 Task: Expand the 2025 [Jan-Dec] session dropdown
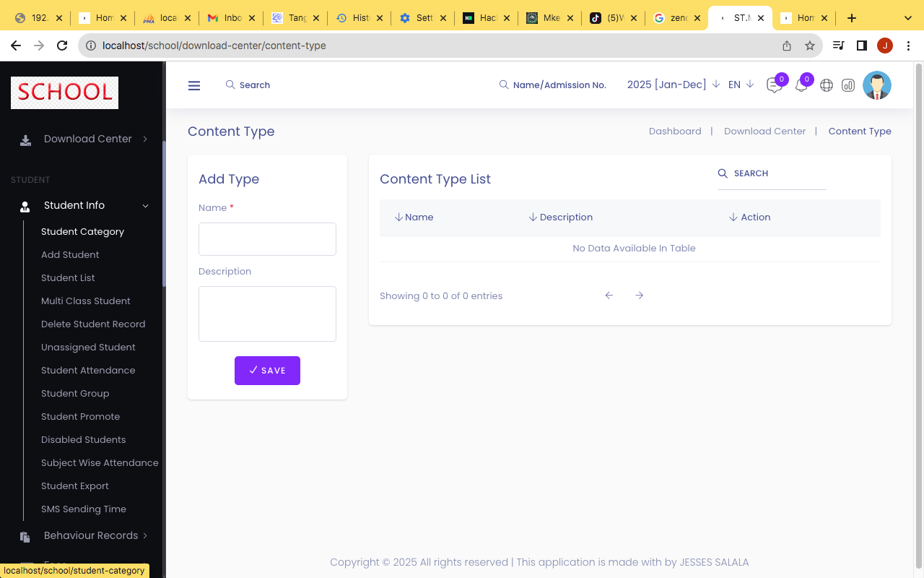(673, 85)
